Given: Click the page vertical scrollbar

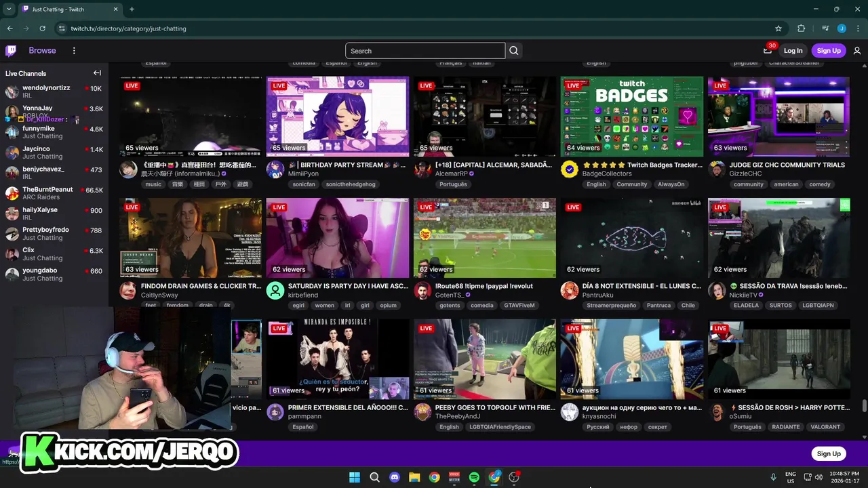Looking at the screenshot, I should click(x=864, y=407).
